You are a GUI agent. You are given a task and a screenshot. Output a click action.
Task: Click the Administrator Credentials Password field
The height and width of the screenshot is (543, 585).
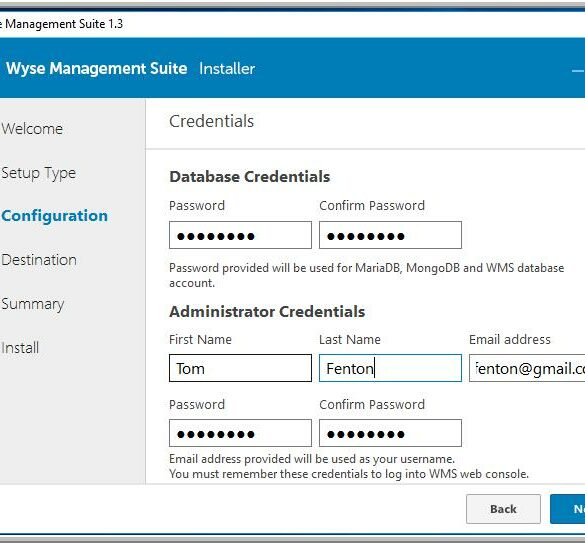tap(240, 433)
